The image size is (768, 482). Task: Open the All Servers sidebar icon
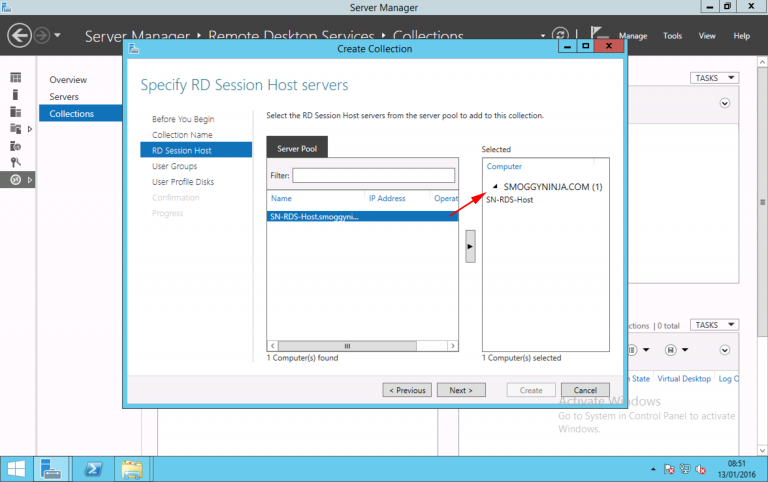click(x=16, y=112)
